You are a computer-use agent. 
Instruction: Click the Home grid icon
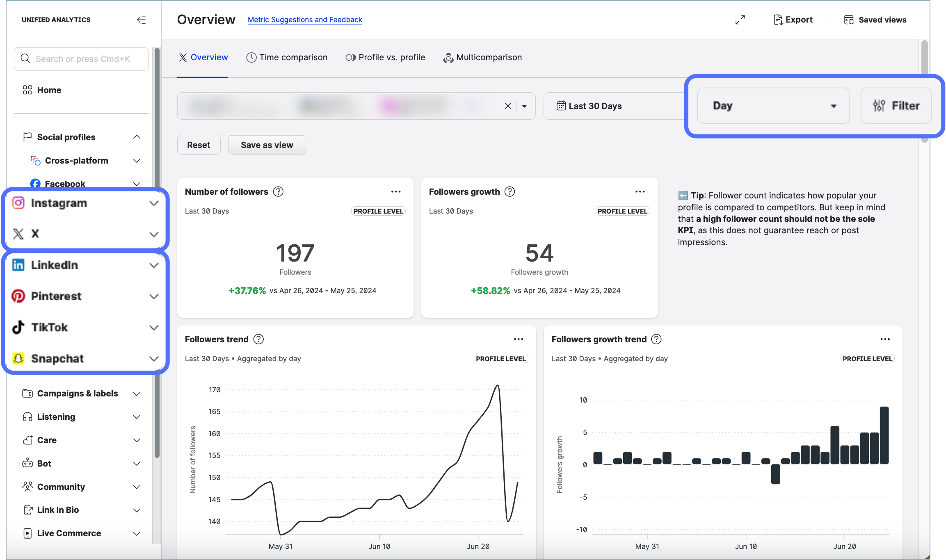[x=27, y=90]
